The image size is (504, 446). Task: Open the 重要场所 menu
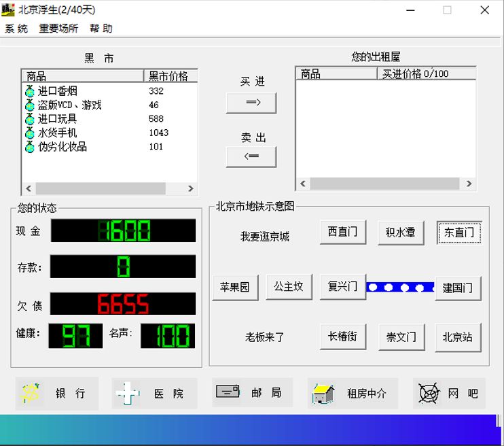58,29
